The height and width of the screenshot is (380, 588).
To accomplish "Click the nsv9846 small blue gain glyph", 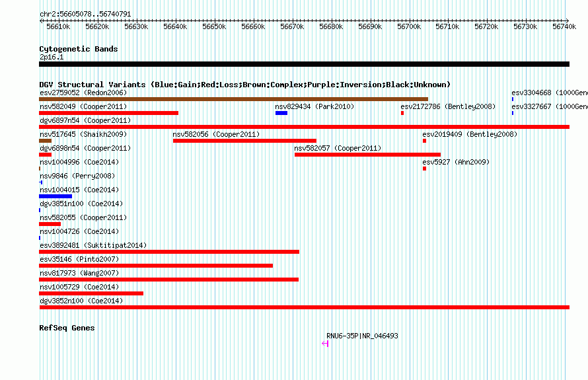I will tap(41, 182).
